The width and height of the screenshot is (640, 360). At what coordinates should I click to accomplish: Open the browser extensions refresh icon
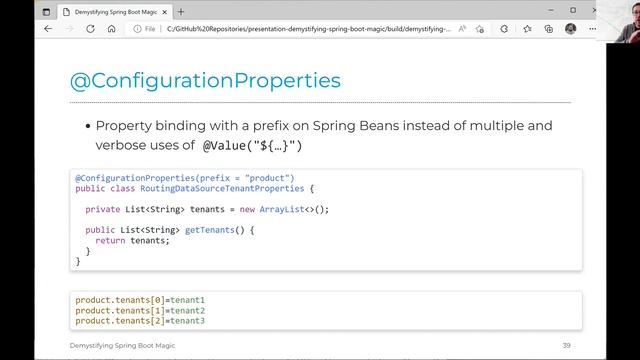(504, 29)
